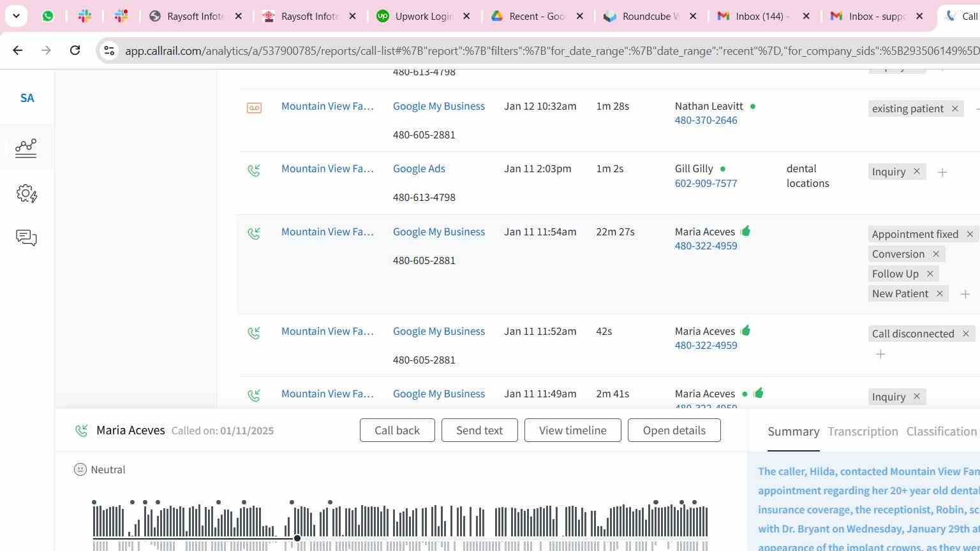Switch to the Summary tab
Screen dimensions: 980x551
(x=794, y=432)
